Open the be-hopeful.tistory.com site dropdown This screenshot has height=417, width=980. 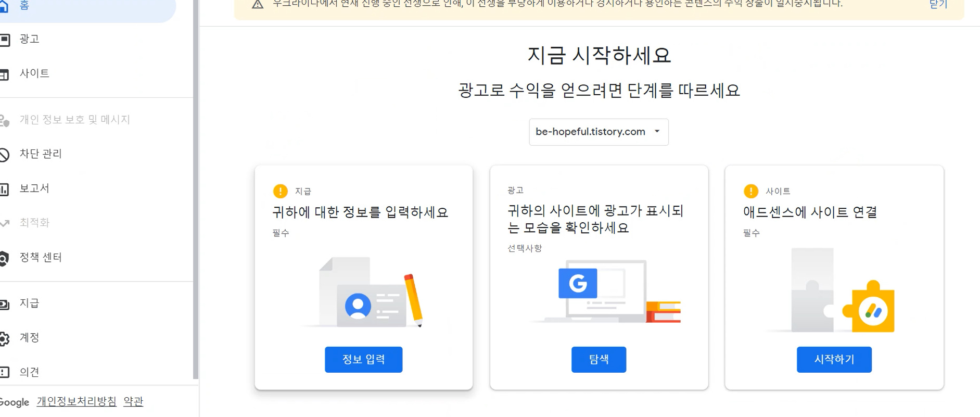[599, 132]
